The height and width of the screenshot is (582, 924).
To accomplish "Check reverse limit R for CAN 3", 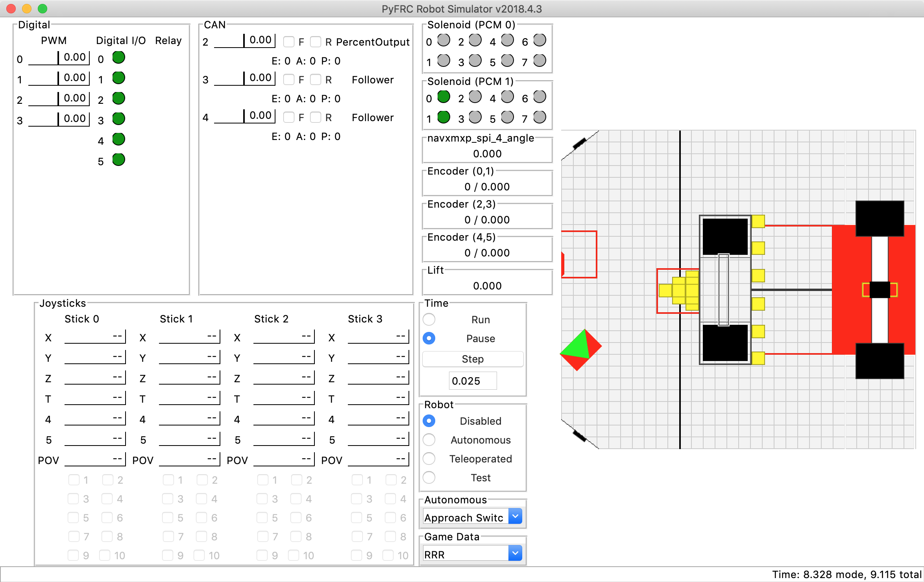I will click(x=316, y=79).
